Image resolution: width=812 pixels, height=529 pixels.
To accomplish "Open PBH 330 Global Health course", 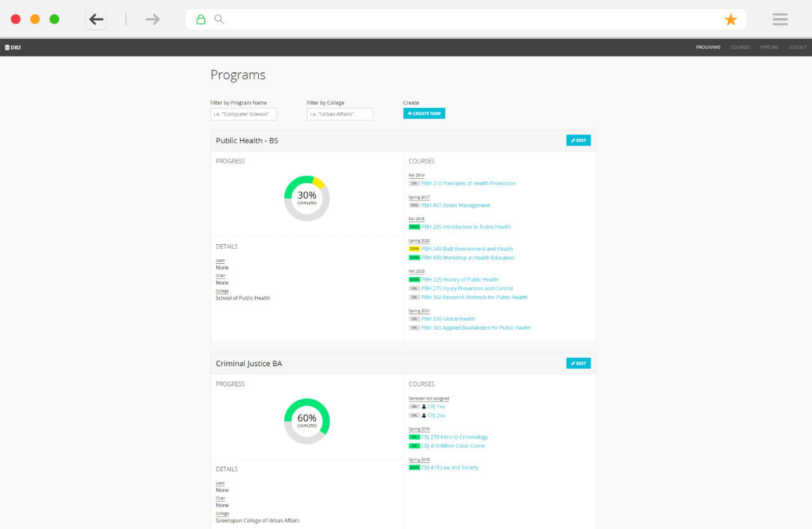I will 448,319.
